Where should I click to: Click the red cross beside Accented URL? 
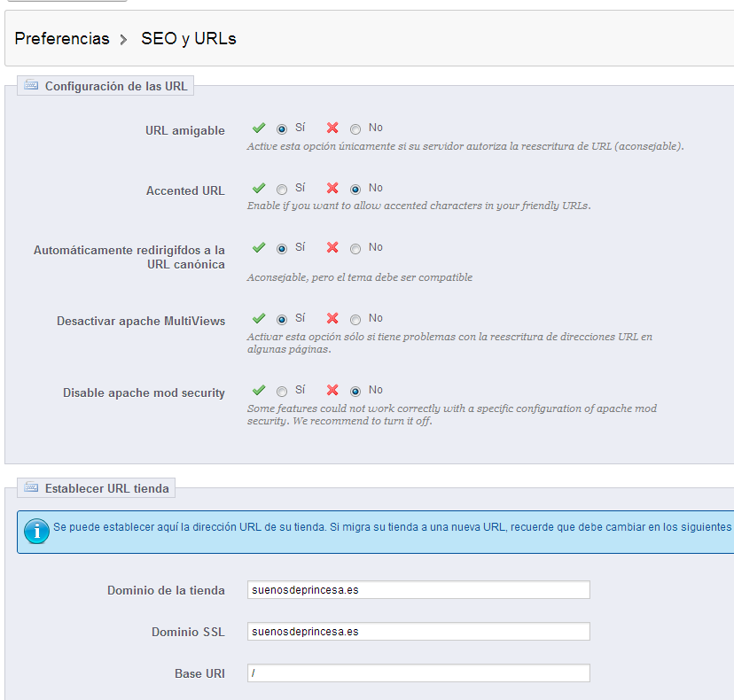click(x=332, y=188)
